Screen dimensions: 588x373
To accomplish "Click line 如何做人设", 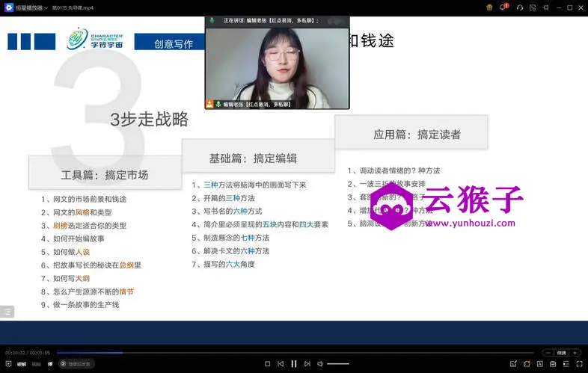I will 65,252.
